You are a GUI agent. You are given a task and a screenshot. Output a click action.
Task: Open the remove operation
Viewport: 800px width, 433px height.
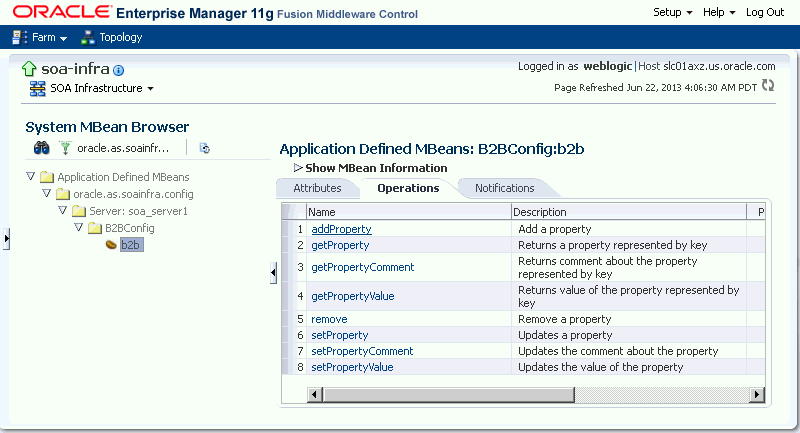click(x=329, y=319)
